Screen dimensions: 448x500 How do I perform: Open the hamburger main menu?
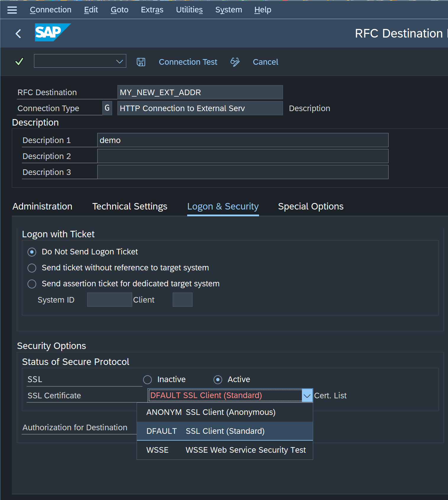12,10
